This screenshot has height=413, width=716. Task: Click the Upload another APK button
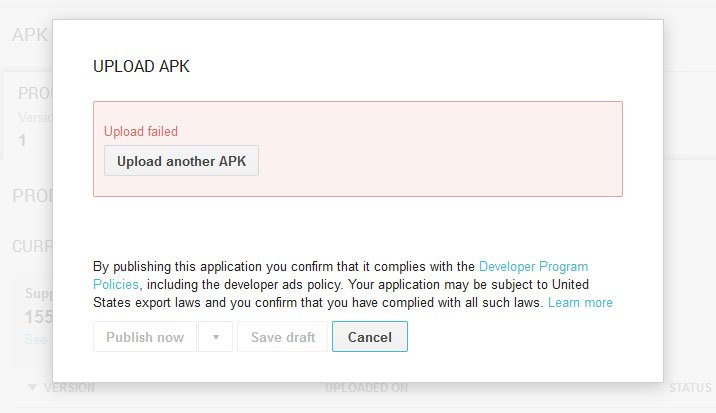pos(181,161)
